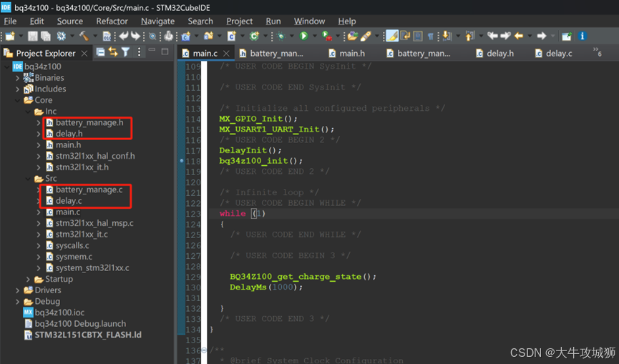Click the blue information icon
The image size is (619, 364).
[583, 36]
